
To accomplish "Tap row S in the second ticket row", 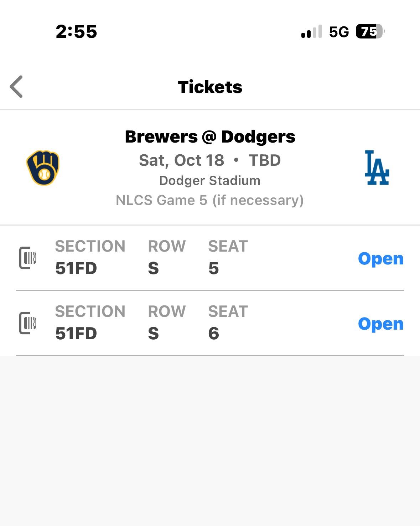I will pyautogui.click(x=153, y=334).
